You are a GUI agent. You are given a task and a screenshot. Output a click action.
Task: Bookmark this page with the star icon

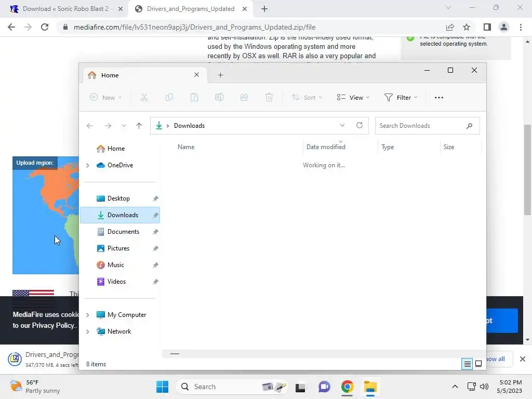tap(467, 27)
